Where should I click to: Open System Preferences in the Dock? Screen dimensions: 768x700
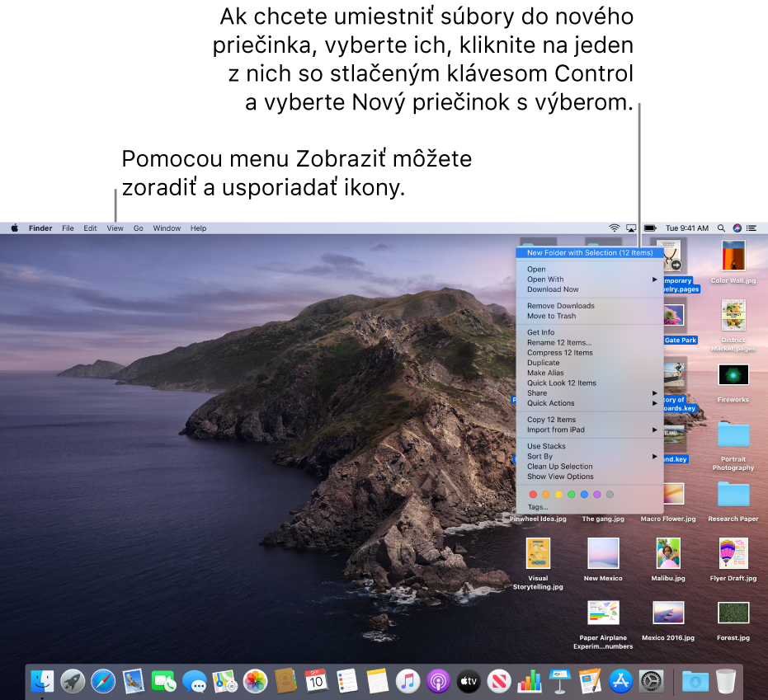[x=652, y=681]
